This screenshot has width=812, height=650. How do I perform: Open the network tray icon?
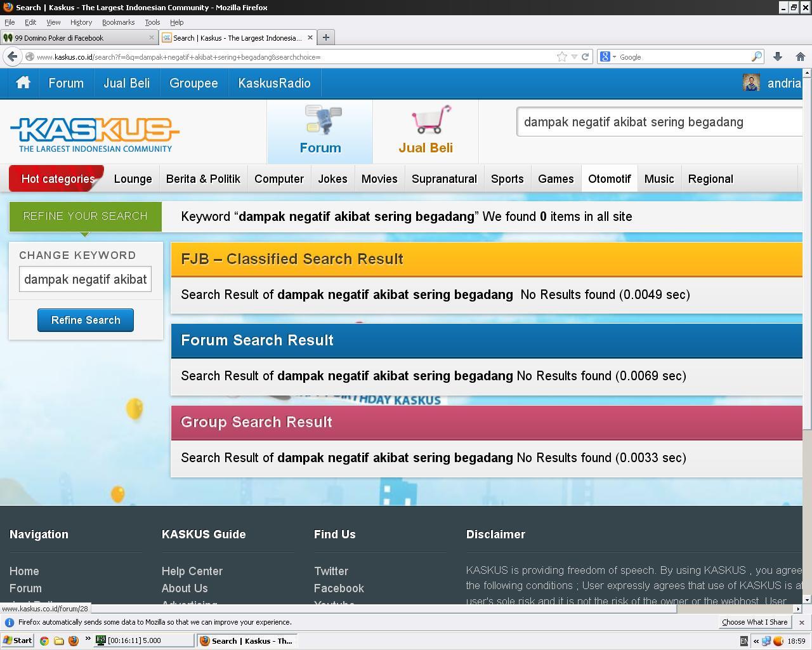tap(767, 641)
